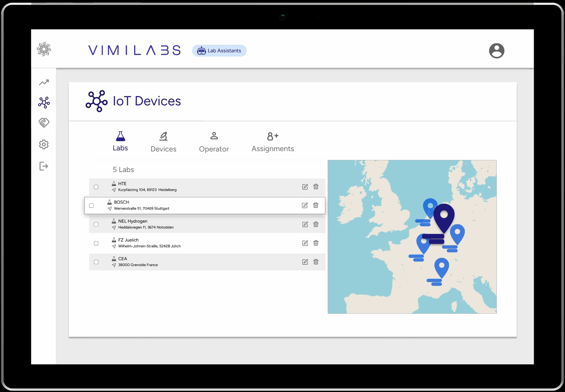Switch to the Devices tab
The height and width of the screenshot is (392, 565).
[163, 142]
